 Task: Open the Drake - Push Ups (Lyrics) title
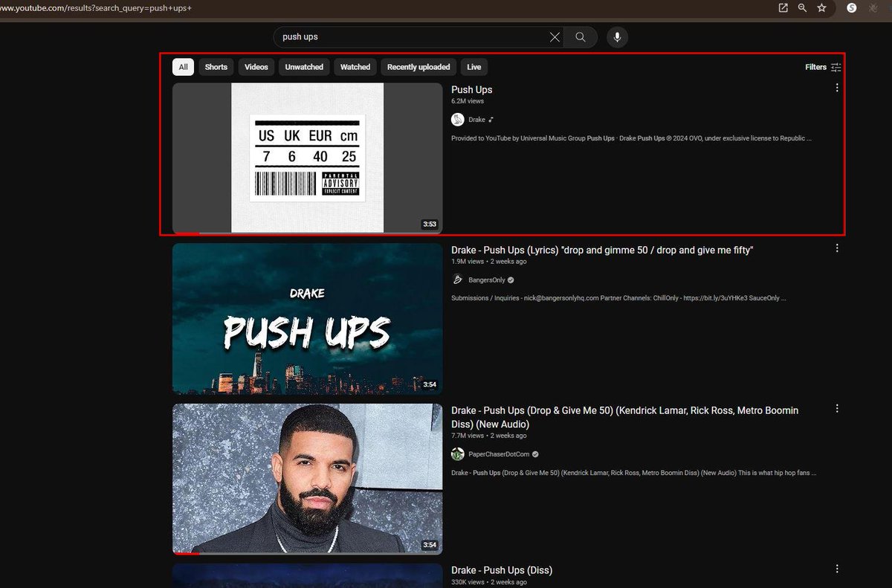pos(602,251)
